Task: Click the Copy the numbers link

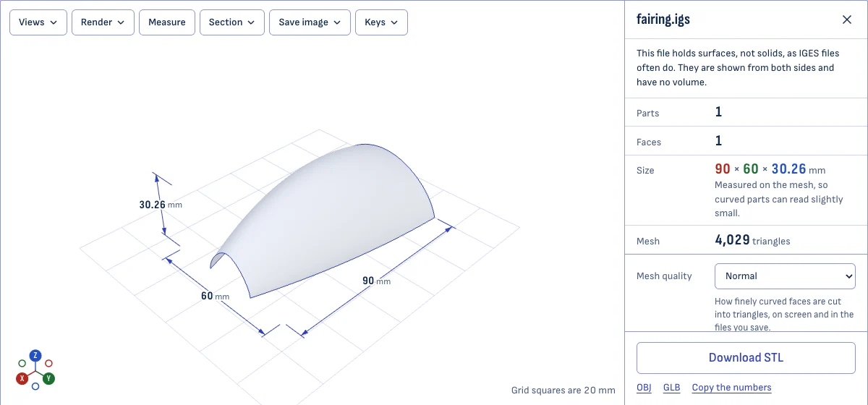Action: [x=732, y=388]
